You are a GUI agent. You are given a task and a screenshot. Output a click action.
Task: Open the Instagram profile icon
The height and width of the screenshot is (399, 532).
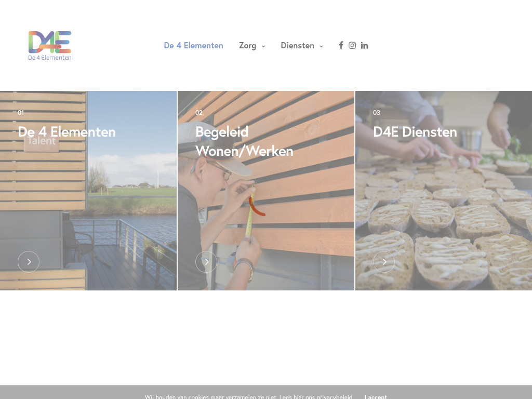(352, 46)
